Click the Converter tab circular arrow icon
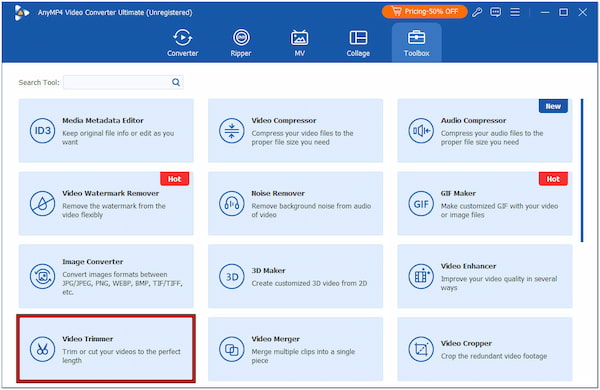The height and width of the screenshot is (390, 600). tap(183, 38)
